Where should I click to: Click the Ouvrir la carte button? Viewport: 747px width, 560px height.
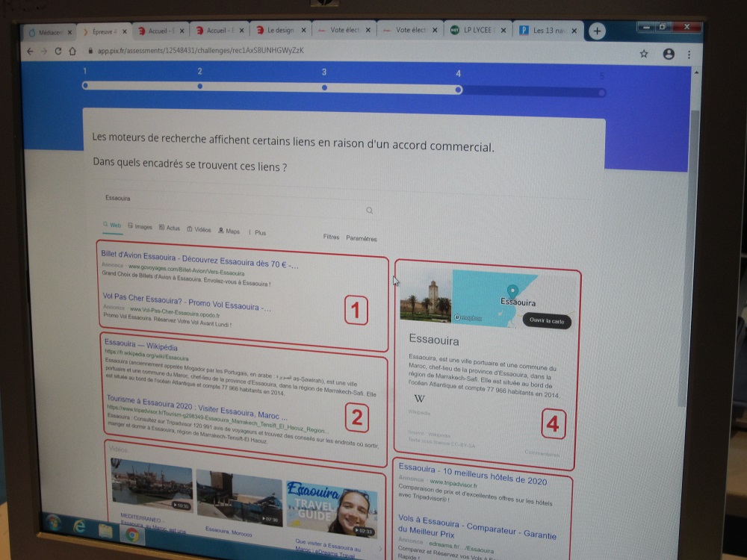tap(547, 321)
